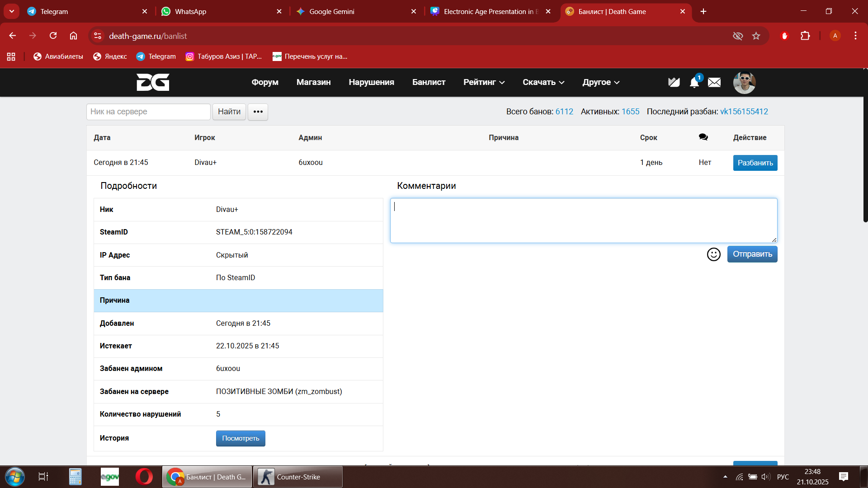Open the emoji smiley picker

click(x=713, y=254)
